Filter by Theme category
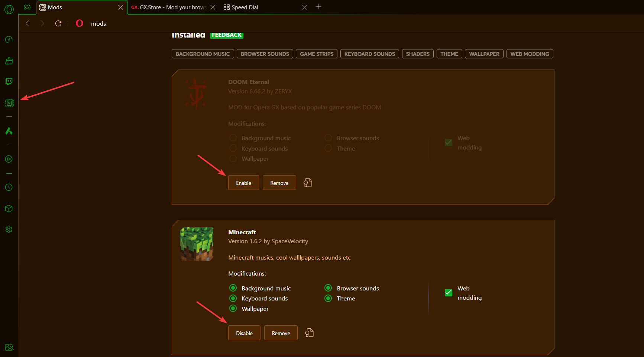 449,54
